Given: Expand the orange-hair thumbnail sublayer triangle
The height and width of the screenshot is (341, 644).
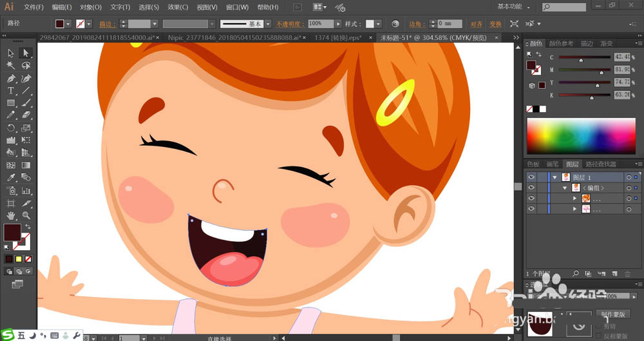Looking at the screenshot, I should coord(575,199).
